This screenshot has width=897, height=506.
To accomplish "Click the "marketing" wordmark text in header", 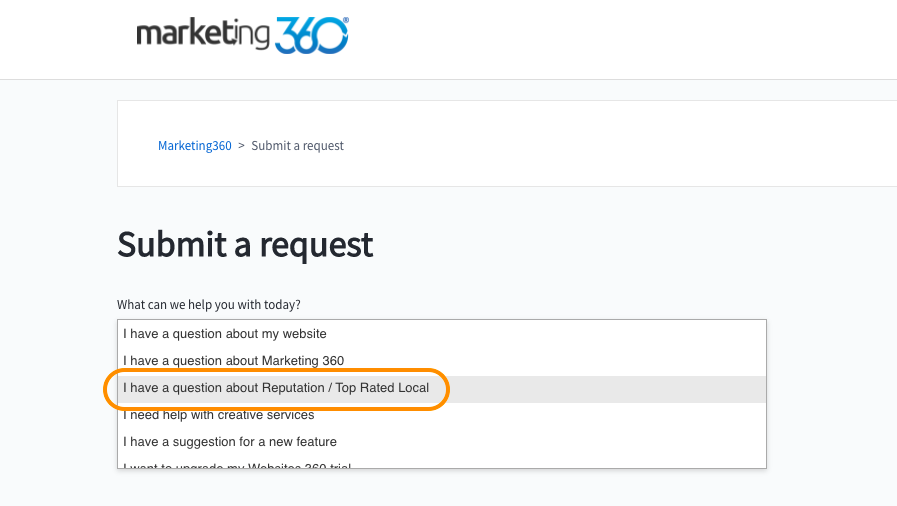I will (x=203, y=33).
